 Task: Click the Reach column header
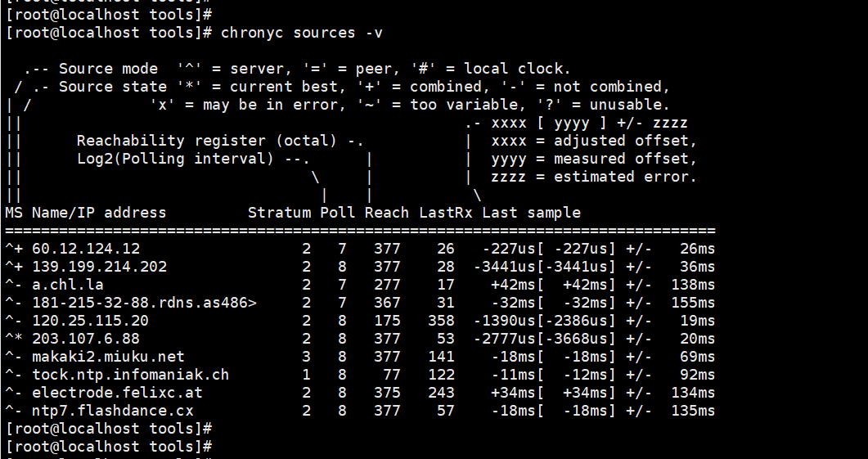pos(387,213)
